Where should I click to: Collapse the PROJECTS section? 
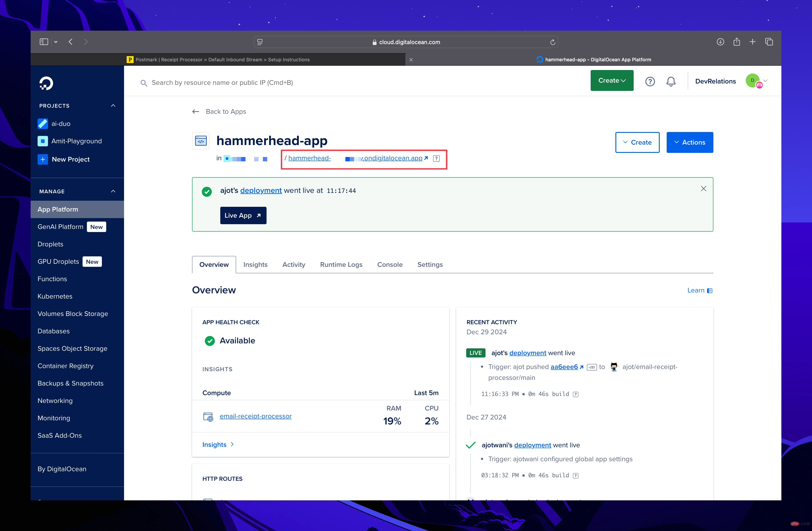(x=113, y=105)
